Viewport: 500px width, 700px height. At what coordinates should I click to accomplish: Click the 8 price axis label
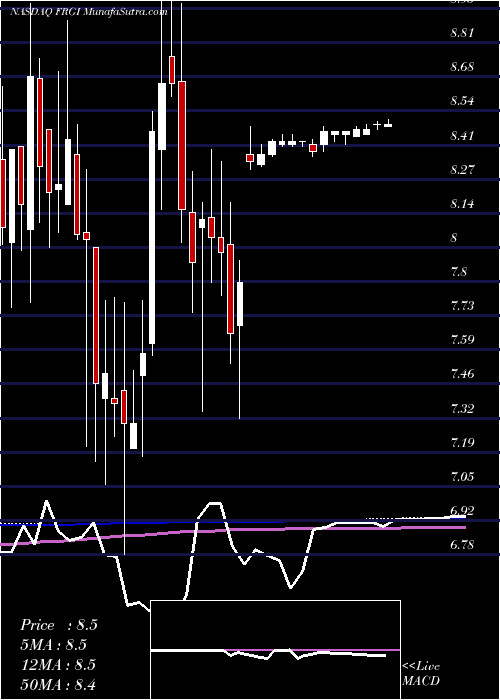[x=454, y=238]
